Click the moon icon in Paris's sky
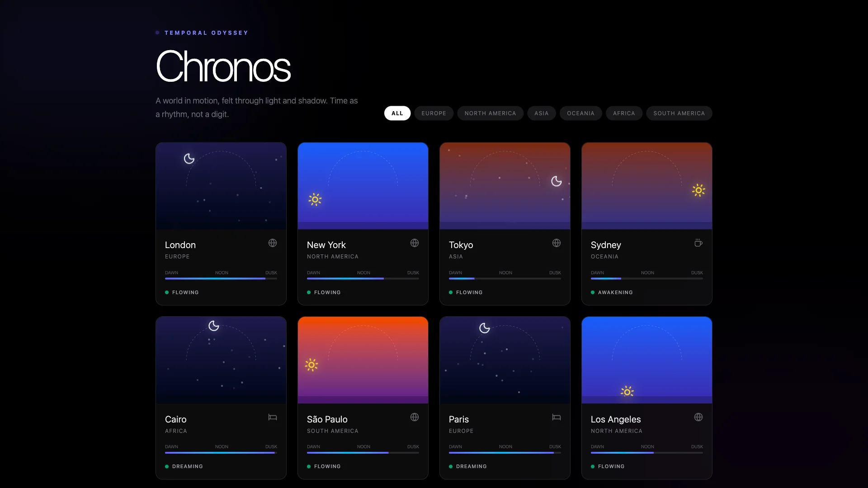Viewport: 868px width, 488px height. point(485,328)
